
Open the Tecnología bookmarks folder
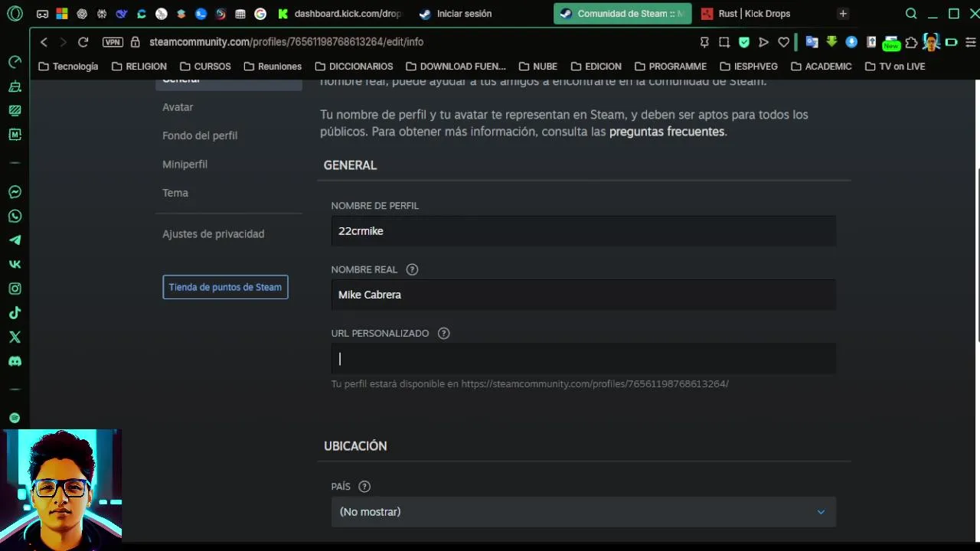(x=68, y=67)
